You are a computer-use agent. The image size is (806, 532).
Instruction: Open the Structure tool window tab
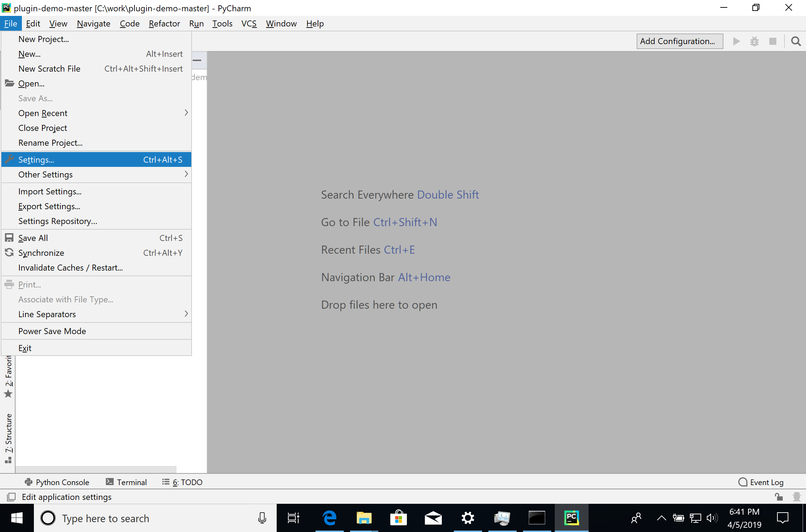pyautogui.click(x=8, y=439)
